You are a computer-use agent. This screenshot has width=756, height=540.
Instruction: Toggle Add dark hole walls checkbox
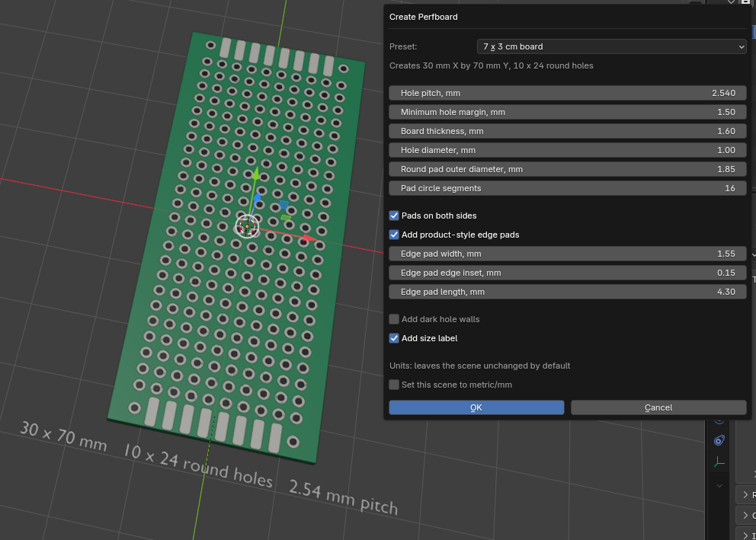tap(394, 319)
